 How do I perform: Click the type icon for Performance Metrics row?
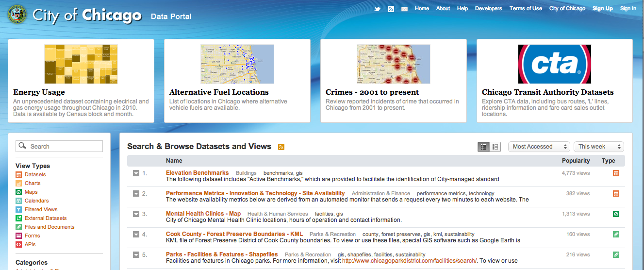(x=616, y=193)
